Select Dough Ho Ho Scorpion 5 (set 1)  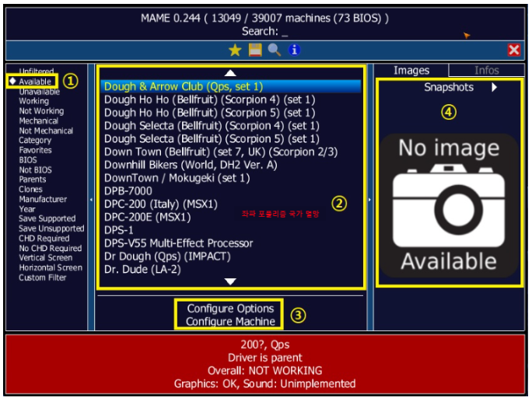click(x=230, y=113)
